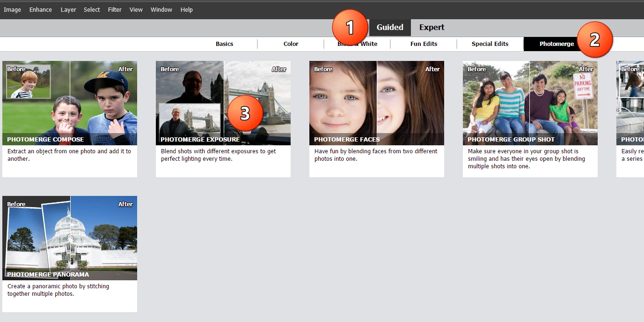Click 'Extract an object from one photo' description
The width and height of the screenshot is (644, 322).
(x=69, y=155)
